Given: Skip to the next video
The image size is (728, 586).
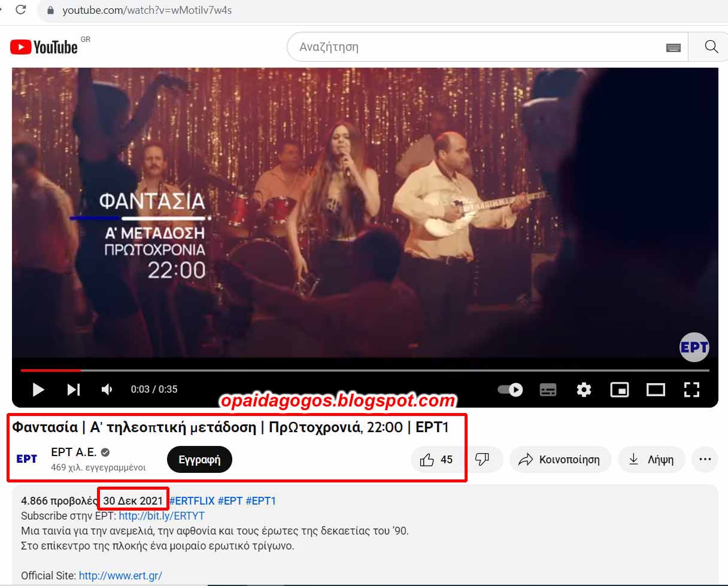Looking at the screenshot, I should point(74,390).
